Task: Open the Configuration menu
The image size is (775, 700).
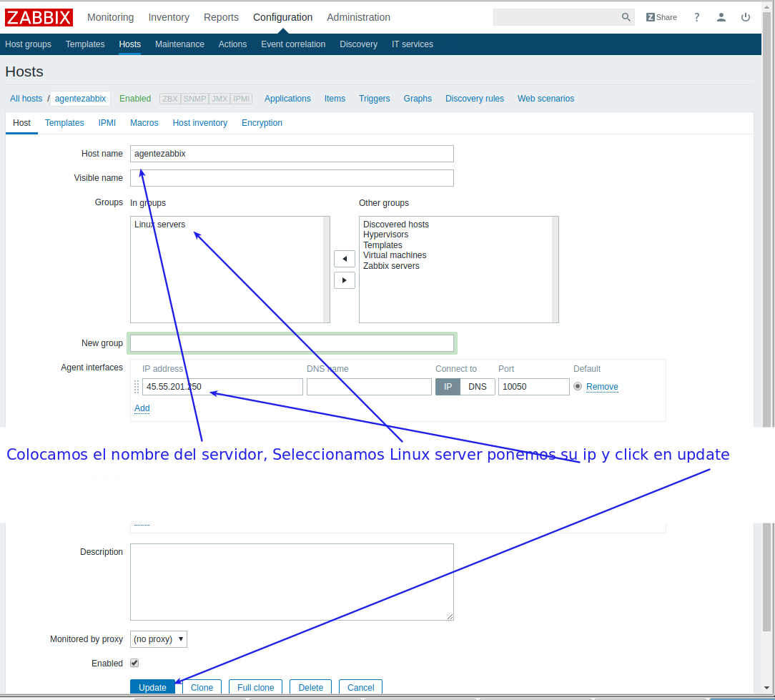Action: (x=282, y=17)
